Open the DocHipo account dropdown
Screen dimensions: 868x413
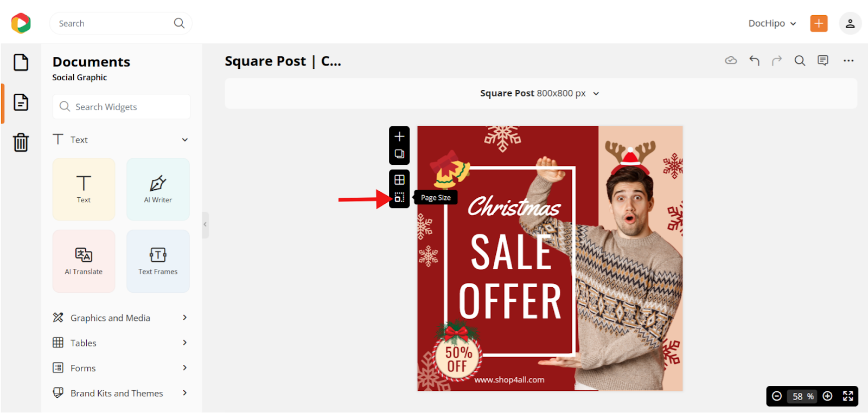pos(772,23)
